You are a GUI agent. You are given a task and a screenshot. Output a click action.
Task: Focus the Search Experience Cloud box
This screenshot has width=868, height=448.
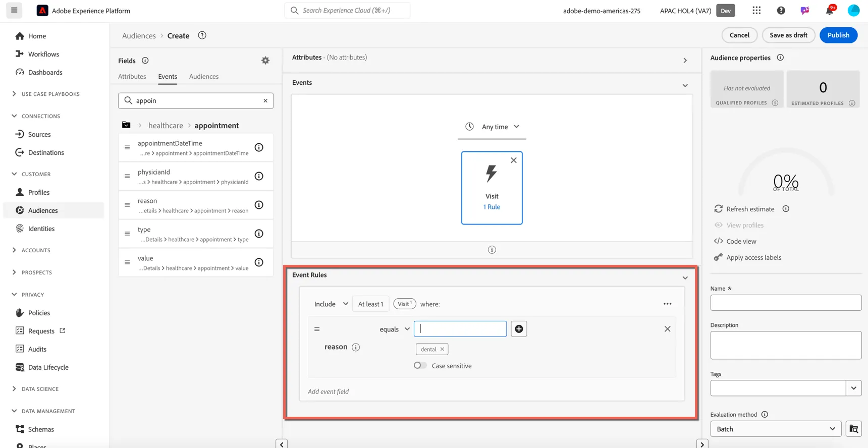[x=347, y=11]
